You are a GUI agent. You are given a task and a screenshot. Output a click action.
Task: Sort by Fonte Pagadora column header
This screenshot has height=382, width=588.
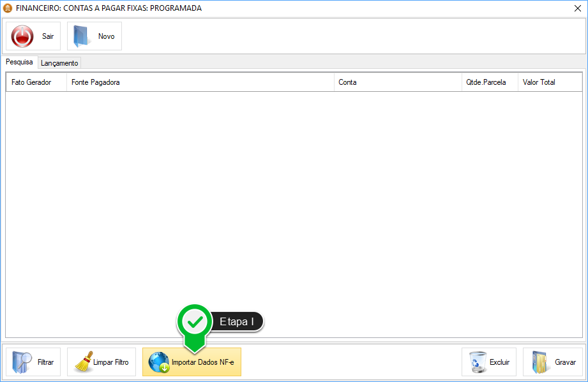point(200,82)
